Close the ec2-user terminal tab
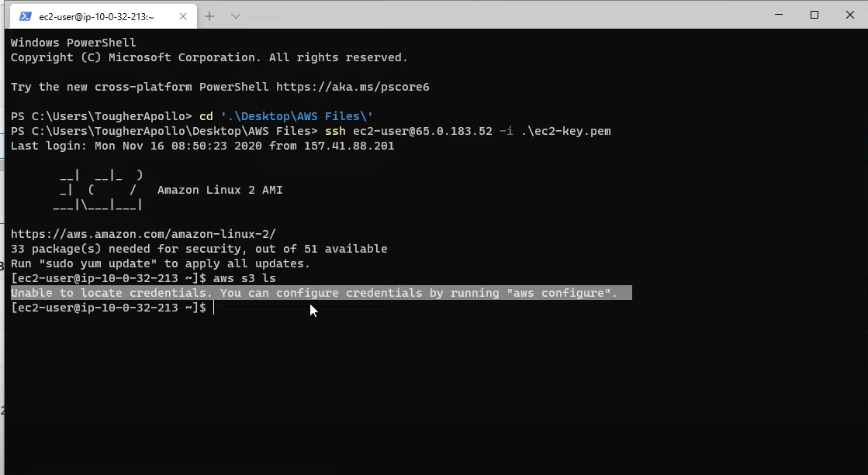 [183, 16]
